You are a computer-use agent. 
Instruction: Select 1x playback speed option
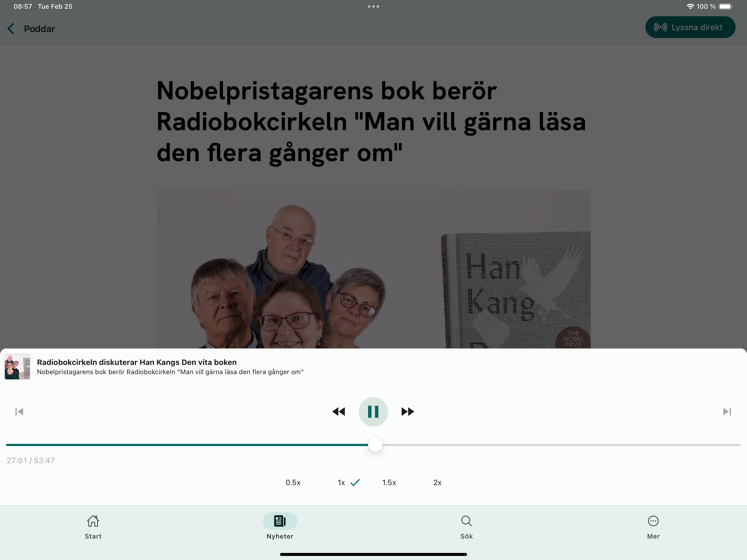click(x=342, y=483)
